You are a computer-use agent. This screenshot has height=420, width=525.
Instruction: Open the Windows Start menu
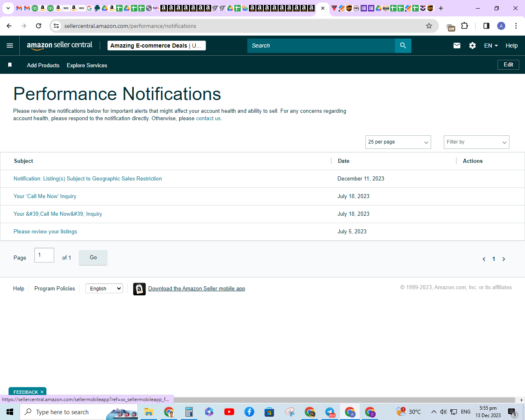click(10, 412)
